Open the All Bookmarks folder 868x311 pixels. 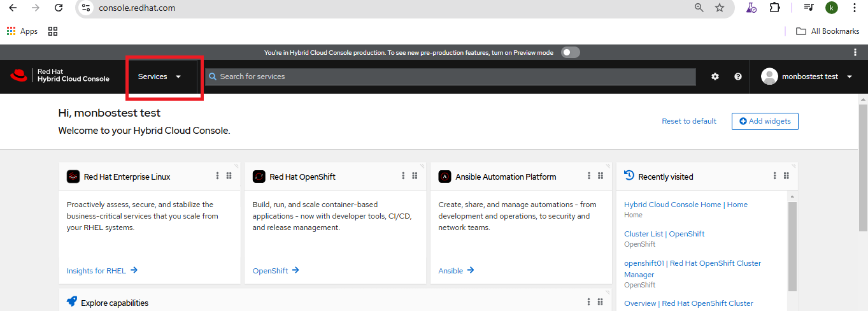tap(828, 31)
